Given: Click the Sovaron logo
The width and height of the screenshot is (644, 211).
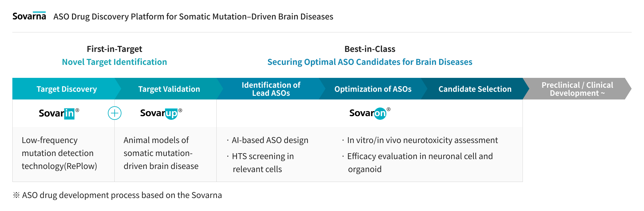Looking at the screenshot, I should 370,113.
